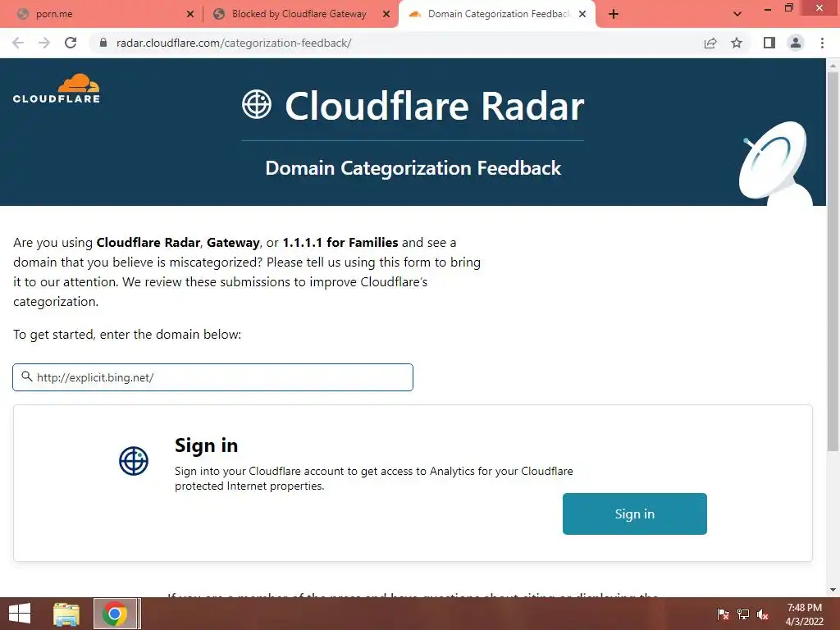Viewport: 840px width, 630px height.
Task: Open Chrome three-dot menu
Action: 822,43
